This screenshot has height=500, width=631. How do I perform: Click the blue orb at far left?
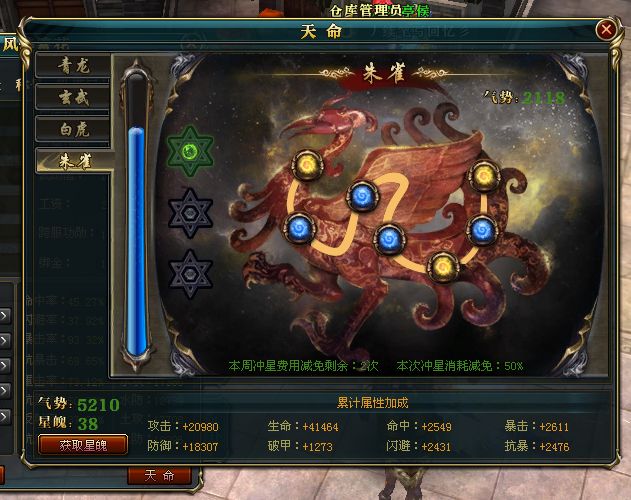pyautogui.click(x=300, y=229)
